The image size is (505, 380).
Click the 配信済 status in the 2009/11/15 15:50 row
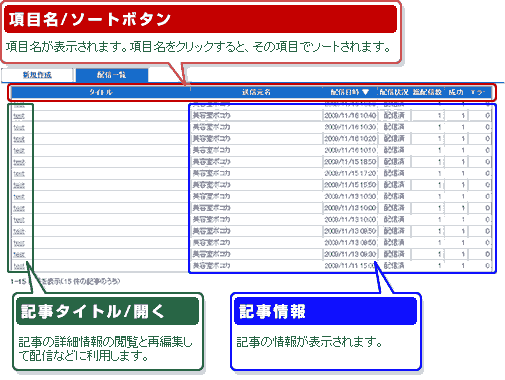(394, 185)
